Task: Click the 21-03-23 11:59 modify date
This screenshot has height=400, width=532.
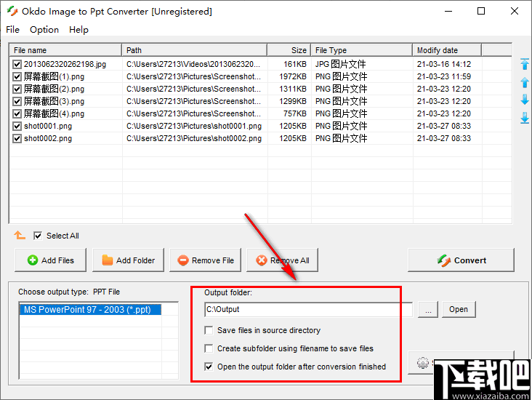Action: coord(444,77)
